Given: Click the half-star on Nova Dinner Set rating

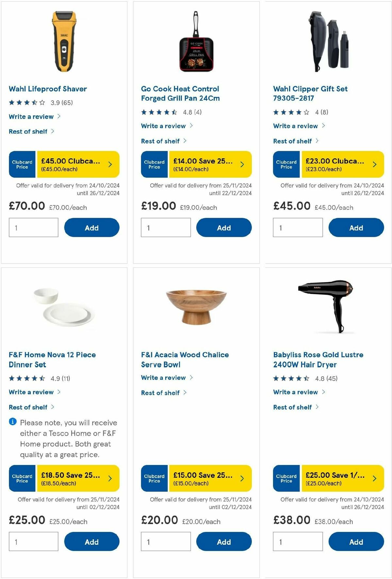Looking at the screenshot, I should pos(42,378).
